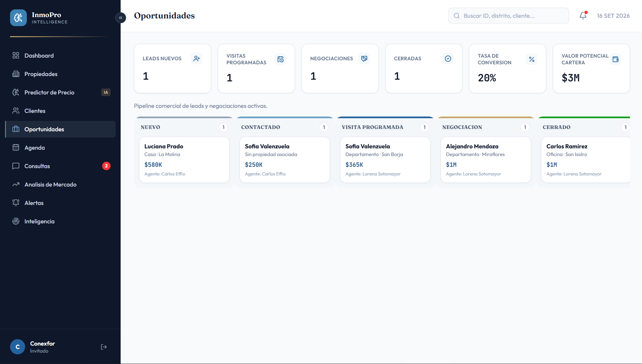Click the IA badge on Predictor de Precio
The image size is (642, 364).
click(106, 92)
